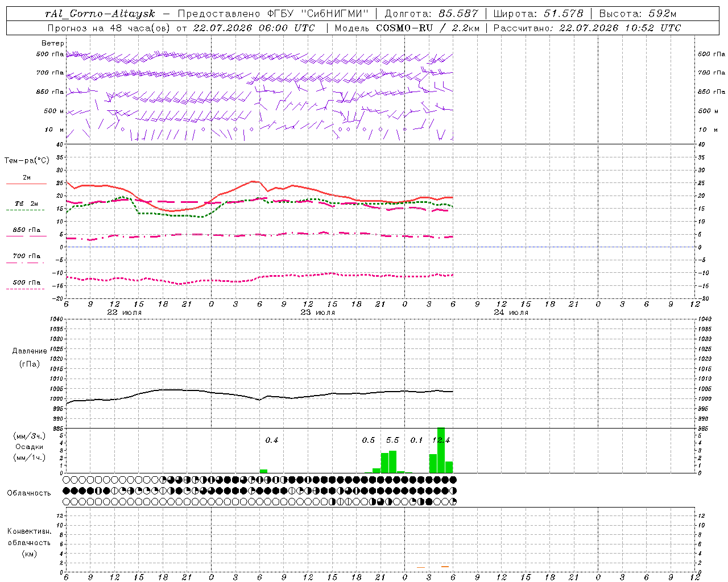
Task: Click the rAl_Gorno-Altaysk station title
Action: [x=100, y=14]
